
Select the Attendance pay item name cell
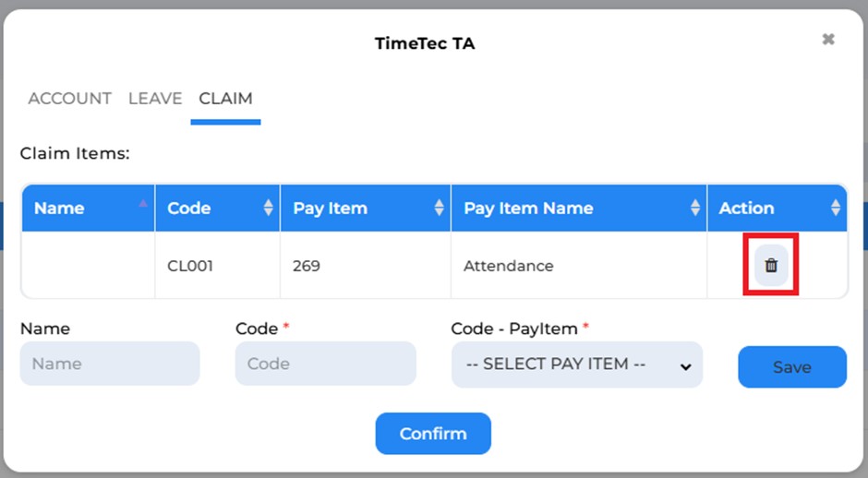click(x=579, y=265)
